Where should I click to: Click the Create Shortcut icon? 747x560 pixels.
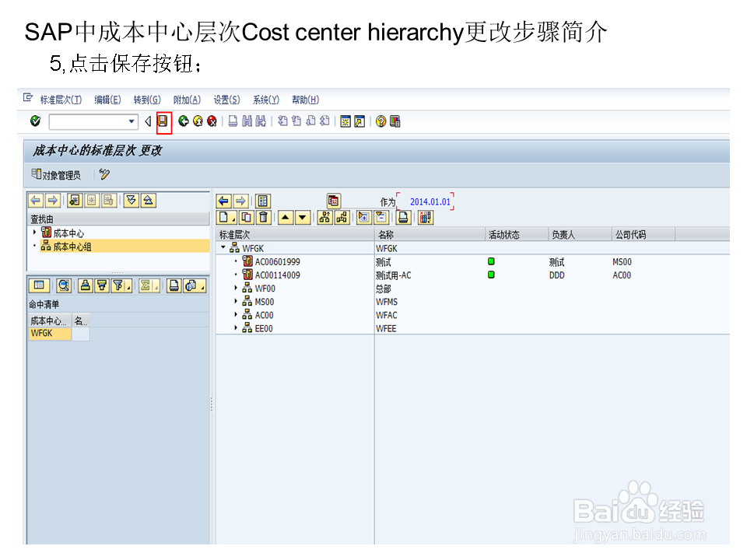tap(359, 121)
